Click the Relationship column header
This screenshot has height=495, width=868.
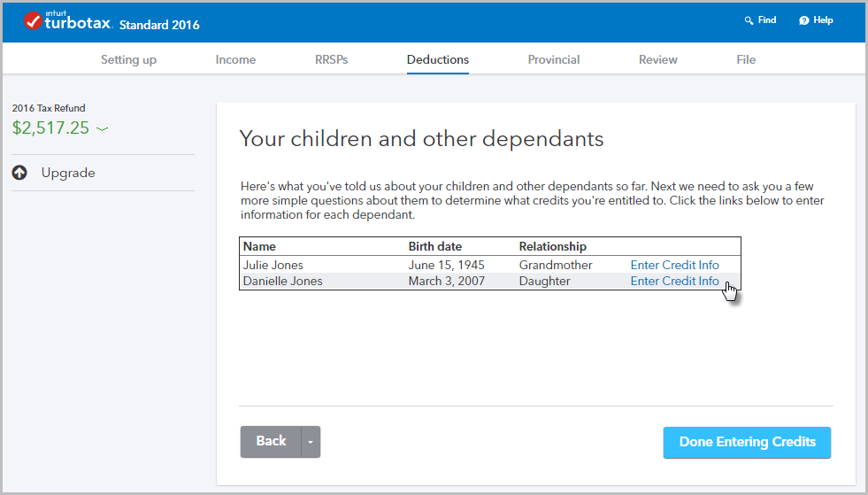(x=552, y=246)
